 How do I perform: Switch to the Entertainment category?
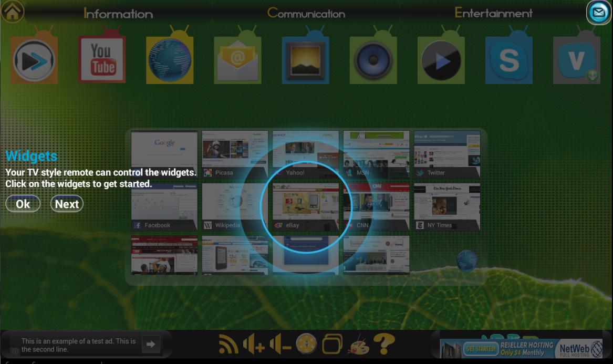(493, 13)
